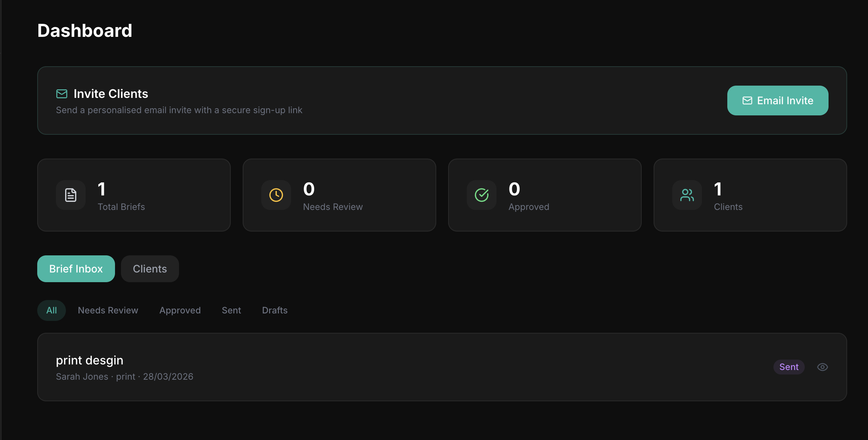Click the purple Sent status badge

point(789,367)
